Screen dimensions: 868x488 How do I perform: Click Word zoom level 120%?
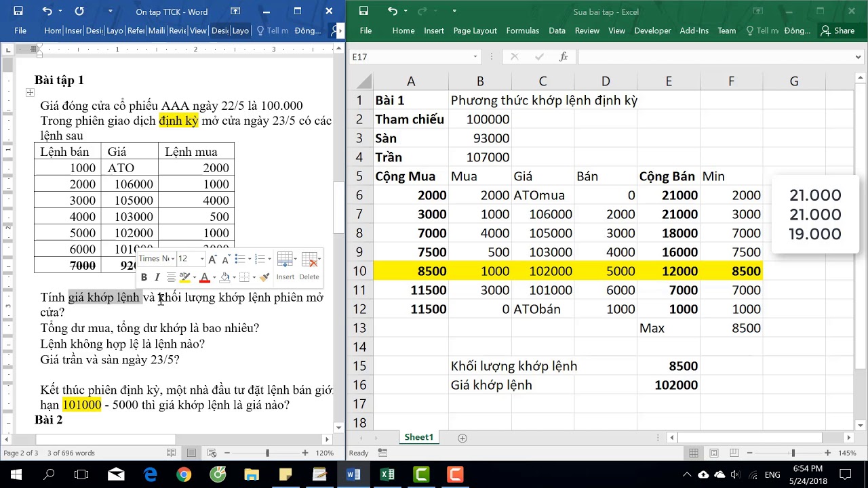tap(325, 453)
